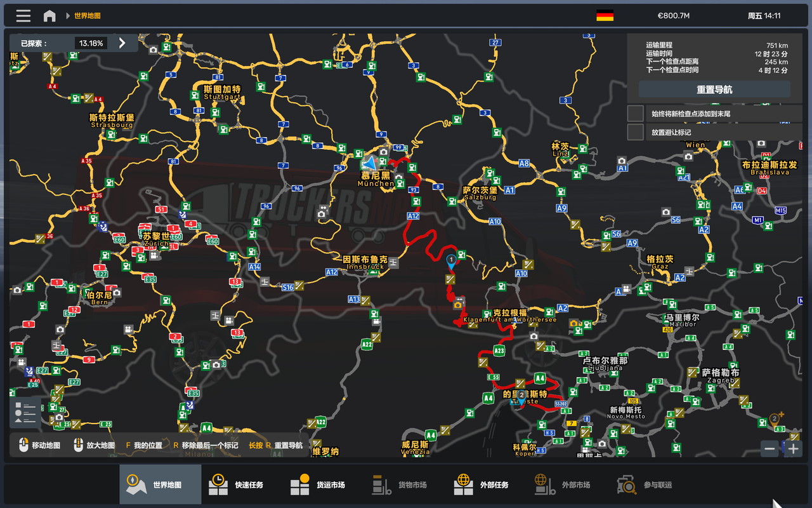This screenshot has width=812, height=508.
Task: Click the 因斯布鲁克 Innsbruck city label
Action: click(365, 263)
